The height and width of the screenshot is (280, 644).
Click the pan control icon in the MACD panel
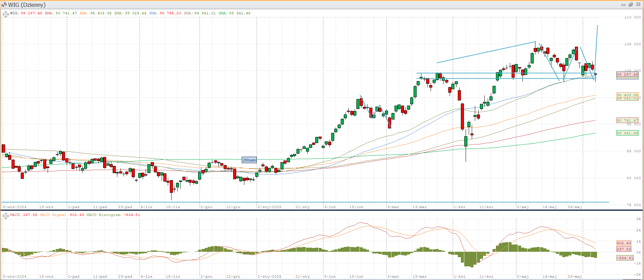5,216
